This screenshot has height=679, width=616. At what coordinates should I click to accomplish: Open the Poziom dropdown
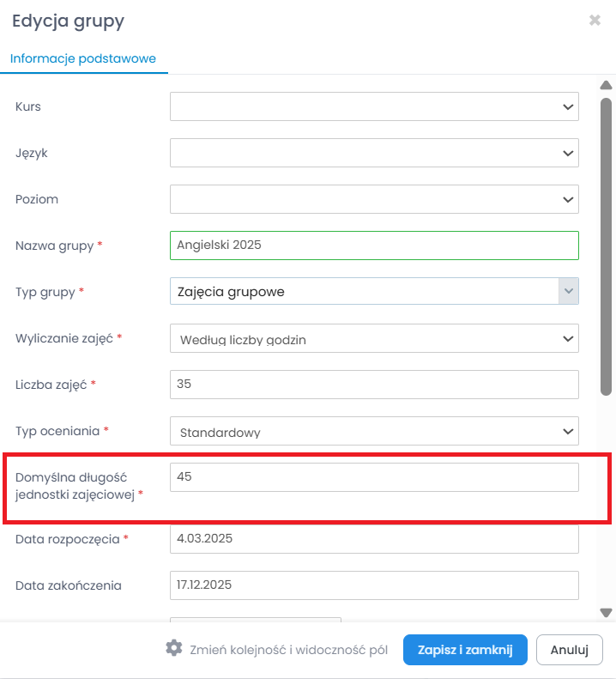click(374, 199)
